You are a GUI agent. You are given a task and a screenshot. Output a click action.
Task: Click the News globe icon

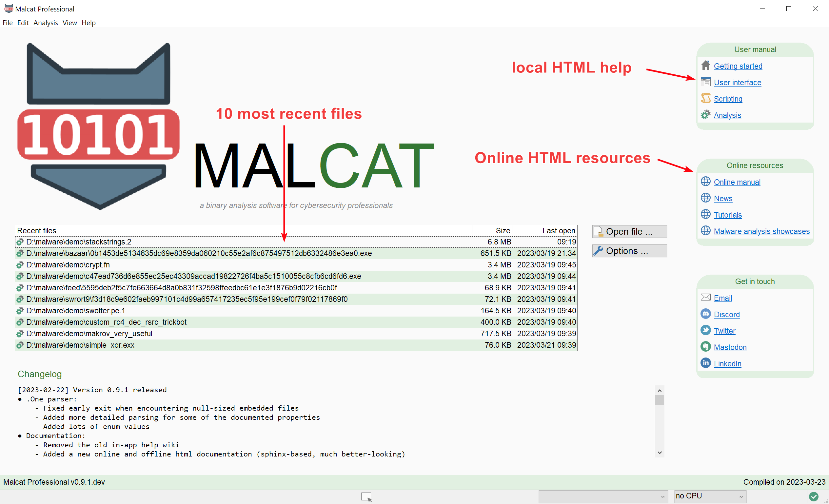pyautogui.click(x=706, y=198)
